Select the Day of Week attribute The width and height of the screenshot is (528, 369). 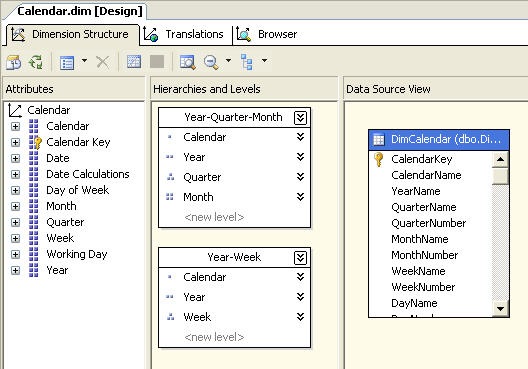77,190
